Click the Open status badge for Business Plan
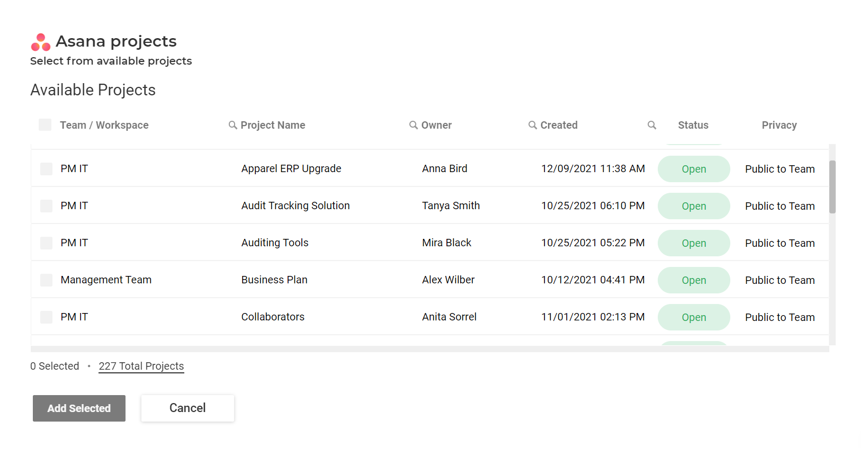Image resolution: width=868 pixels, height=456 pixels. 694,280
